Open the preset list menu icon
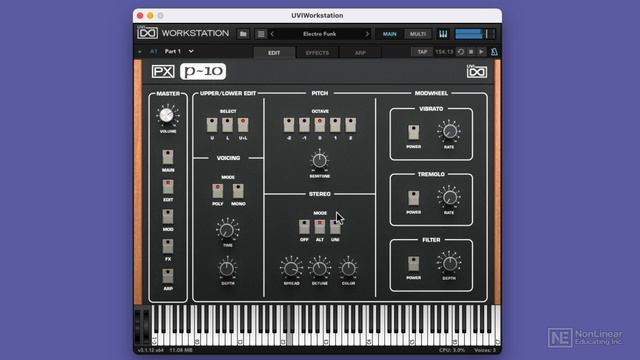This screenshot has height=360, width=640. tap(261, 34)
